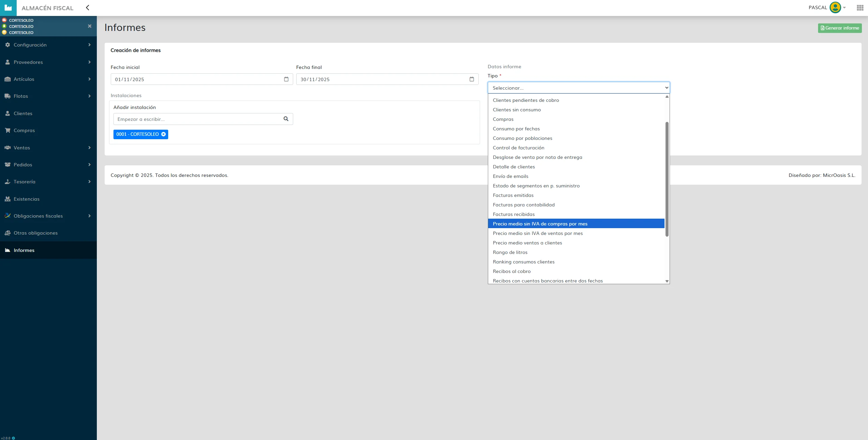The width and height of the screenshot is (868, 440).
Task: Click the Flotas truck icon
Action: (7, 96)
